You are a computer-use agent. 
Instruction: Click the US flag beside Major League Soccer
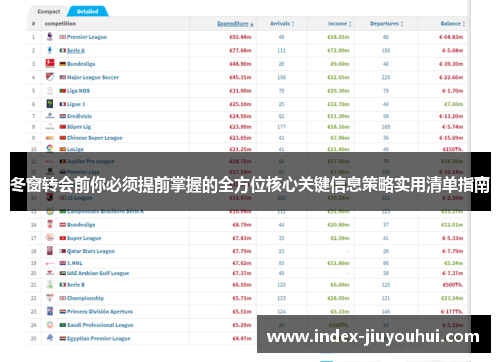63,77
